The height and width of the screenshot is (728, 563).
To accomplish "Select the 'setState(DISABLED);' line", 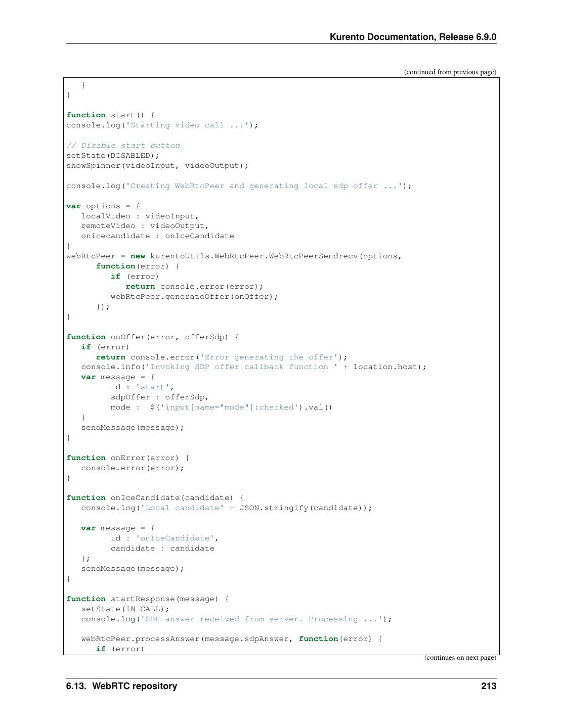I will tap(113, 155).
